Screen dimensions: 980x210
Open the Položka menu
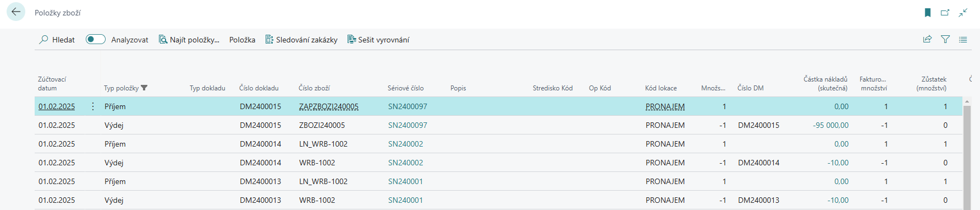tap(243, 40)
